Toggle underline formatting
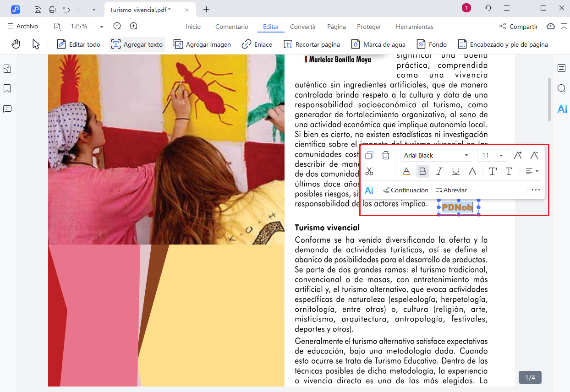Screen dimensions: 570x392 point(455,171)
